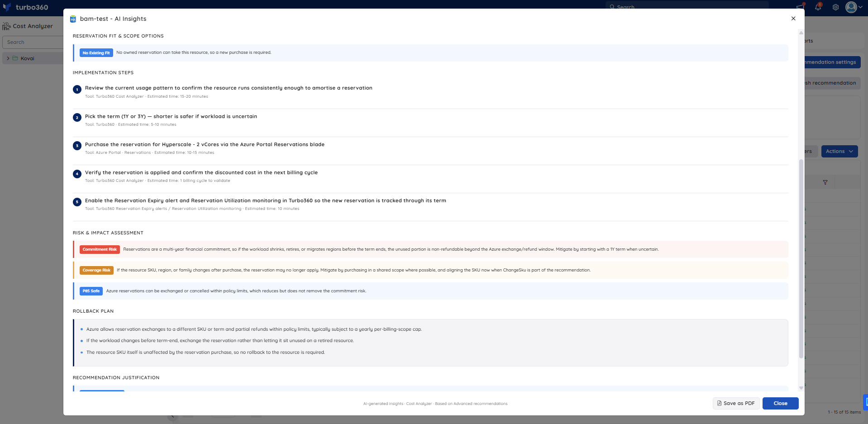This screenshot has width=868, height=424.
Task: Click the RESERVATION FIT & SCOPE OPTIONS heading
Action: pyautogui.click(x=118, y=36)
